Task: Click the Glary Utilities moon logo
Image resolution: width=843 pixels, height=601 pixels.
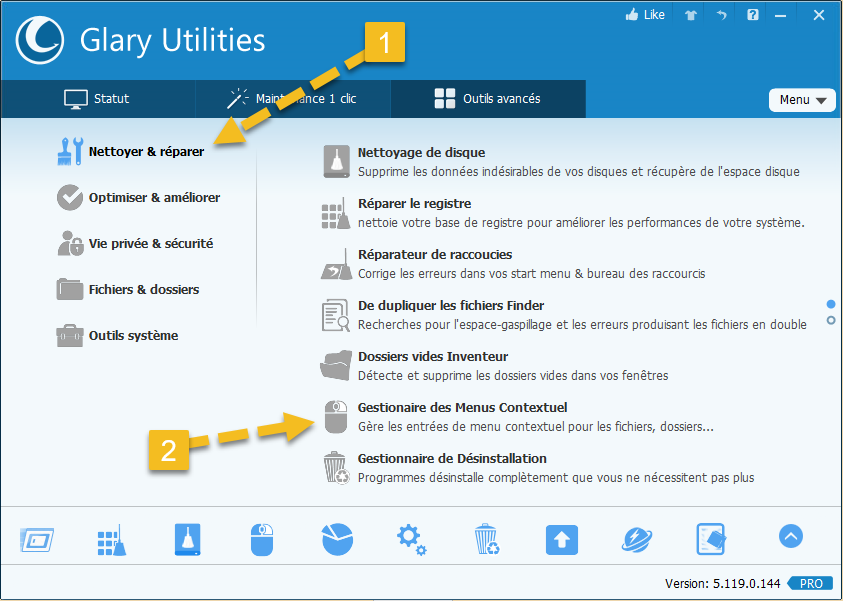Action: [40, 40]
